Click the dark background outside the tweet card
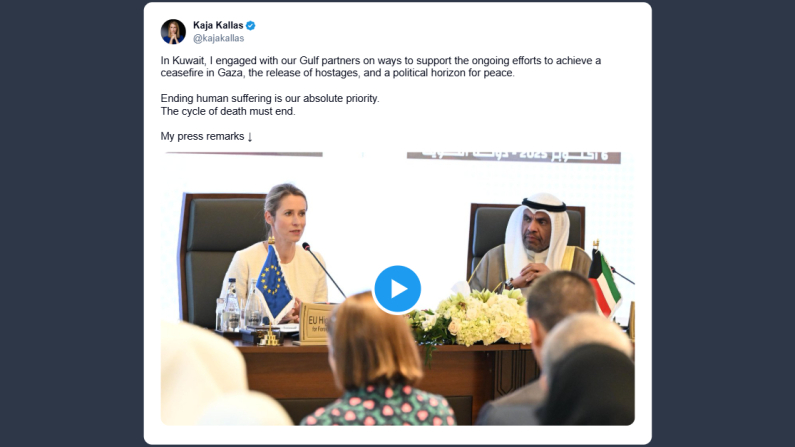The width and height of the screenshot is (795, 447). click(71, 223)
